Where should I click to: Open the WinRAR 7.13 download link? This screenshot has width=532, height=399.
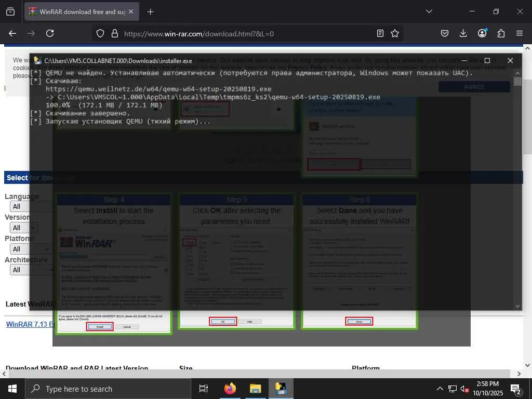point(30,324)
